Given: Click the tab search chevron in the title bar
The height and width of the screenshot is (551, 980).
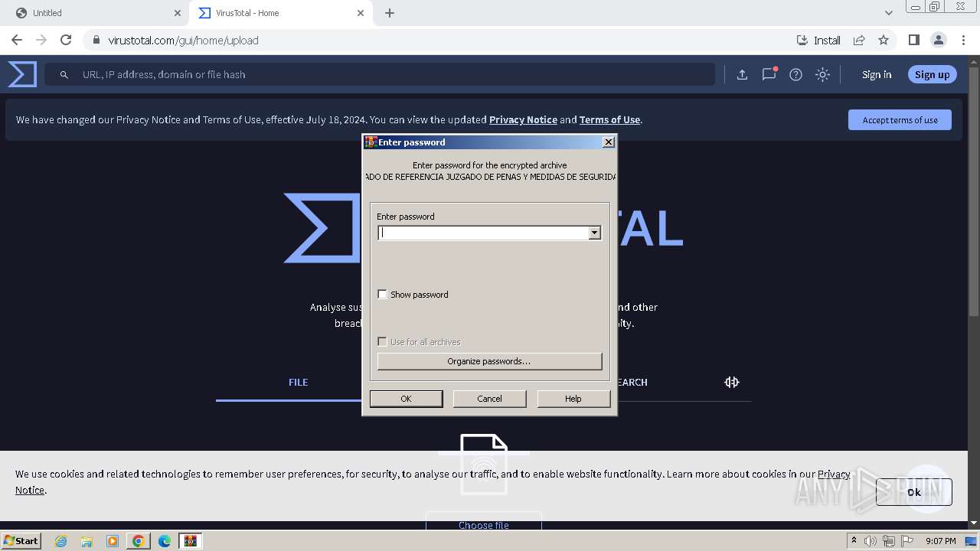Looking at the screenshot, I should 888,13.
